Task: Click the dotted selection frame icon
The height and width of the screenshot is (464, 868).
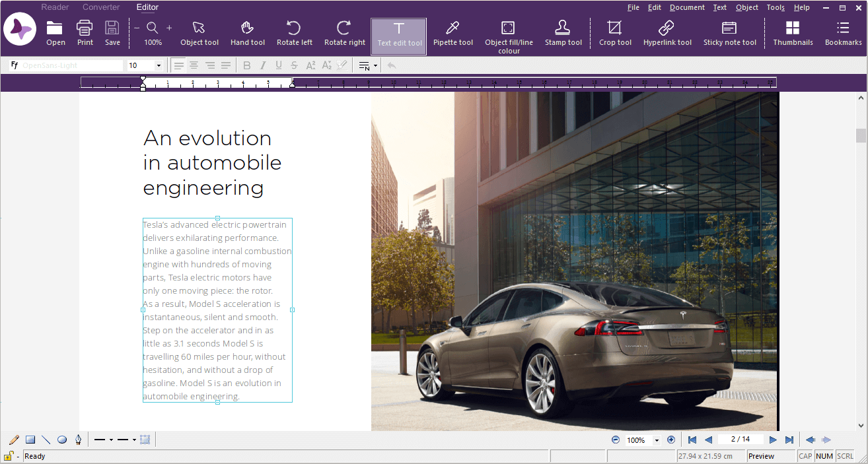Action: pyautogui.click(x=145, y=440)
